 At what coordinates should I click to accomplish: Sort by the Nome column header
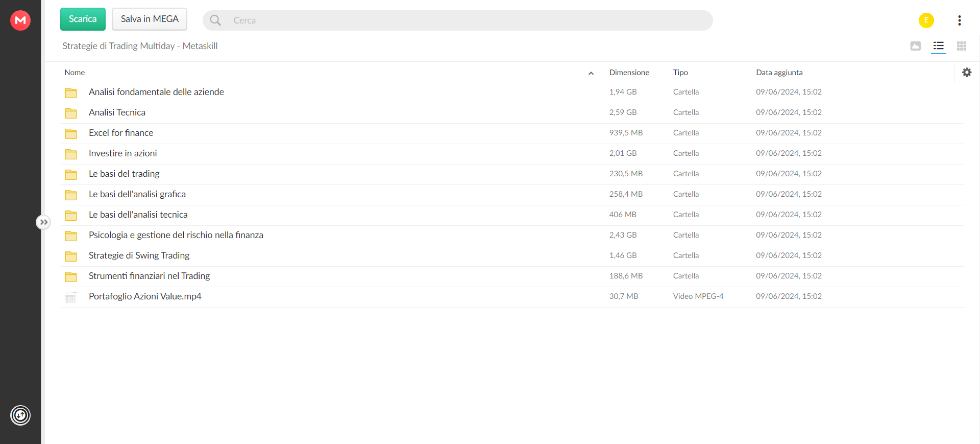pos(75,73)
